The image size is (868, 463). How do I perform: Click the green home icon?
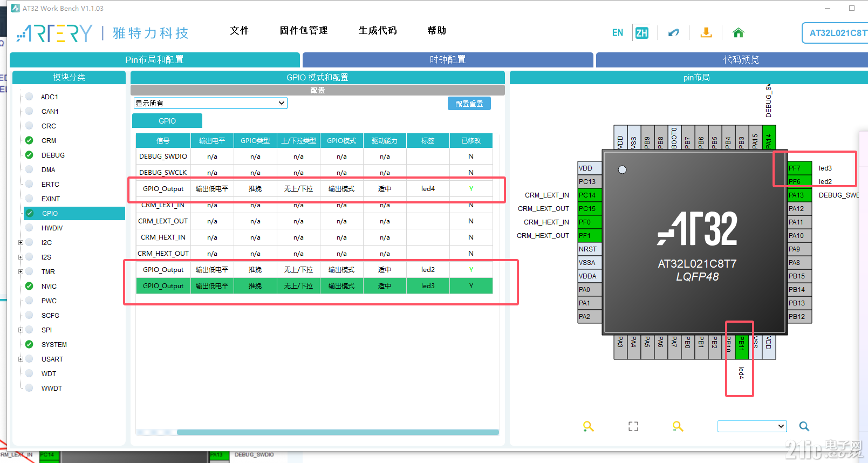click(739, 33)
